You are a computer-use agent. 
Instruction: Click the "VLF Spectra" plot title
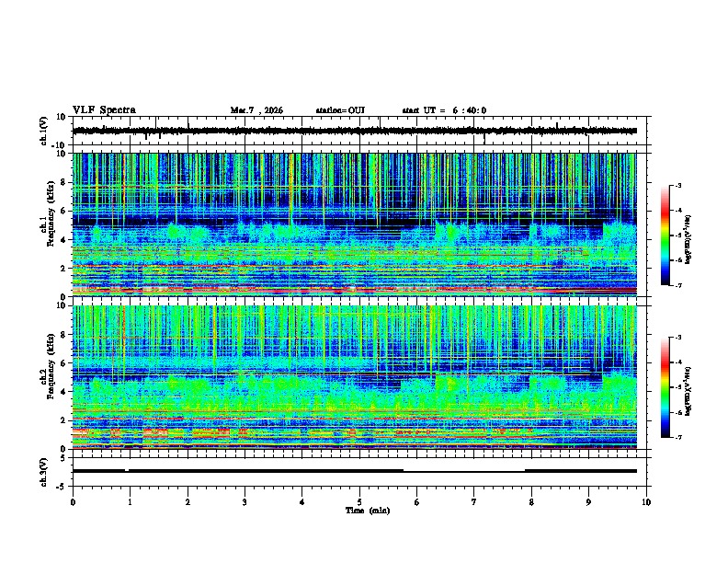pyautogui.click(x=104, y=110)
